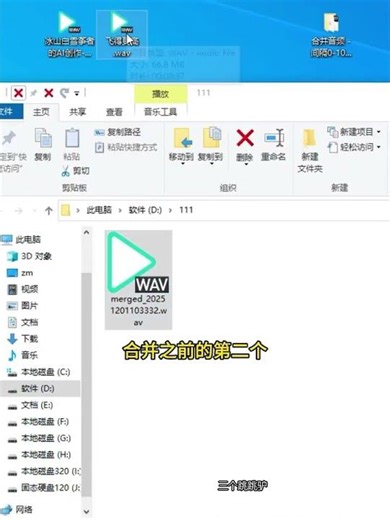Viewport: 390px width, 520px height.
Task: Select Software (D:) drive in sidebar
Action: (x=40, y=389)
